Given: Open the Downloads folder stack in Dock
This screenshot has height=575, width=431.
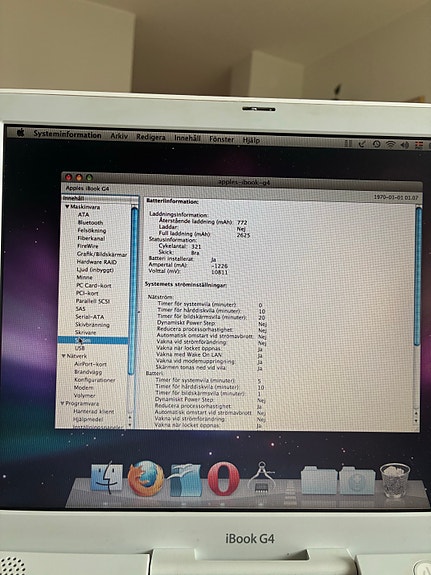Looking at the screenshot, I should [x=357, y=481].
